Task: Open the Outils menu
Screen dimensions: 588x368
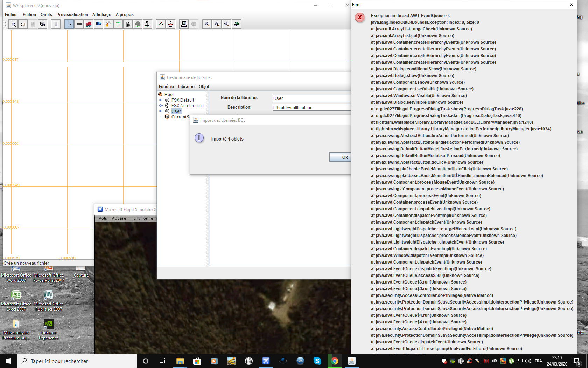Action: (x=46, y=15)
